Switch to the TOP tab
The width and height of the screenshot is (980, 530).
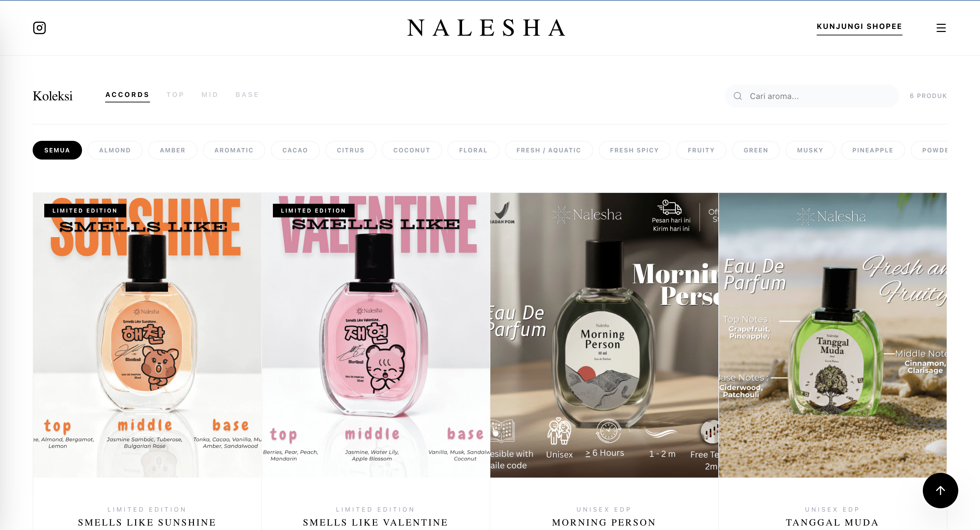175,95
